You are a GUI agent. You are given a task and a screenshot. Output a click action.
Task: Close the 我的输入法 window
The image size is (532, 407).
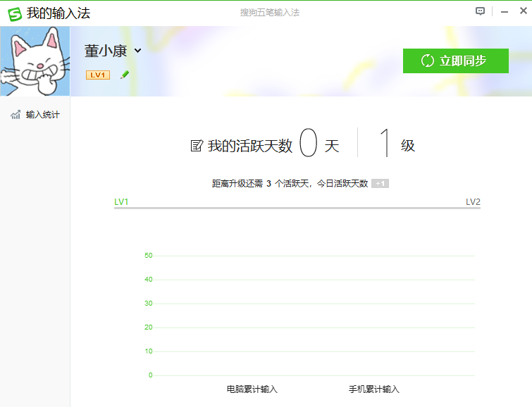pos(521,12)
